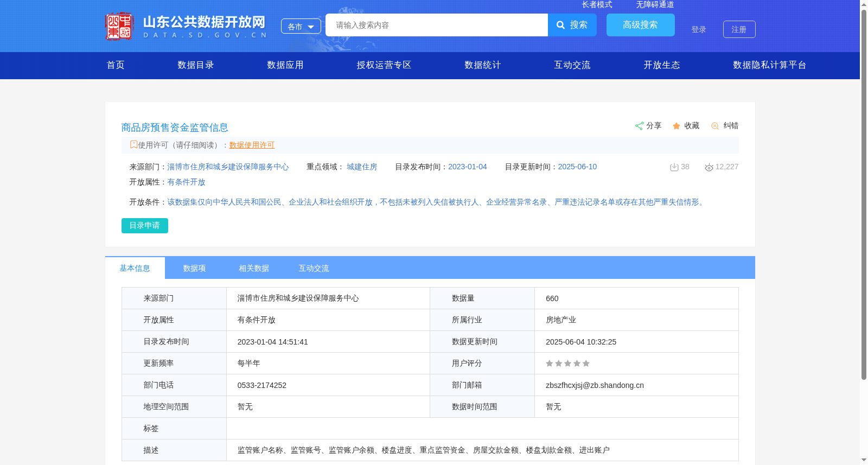
Task: Click source department link 淄博市住房和城乡建设保障服务中心
Action: [x=228, y=167]
